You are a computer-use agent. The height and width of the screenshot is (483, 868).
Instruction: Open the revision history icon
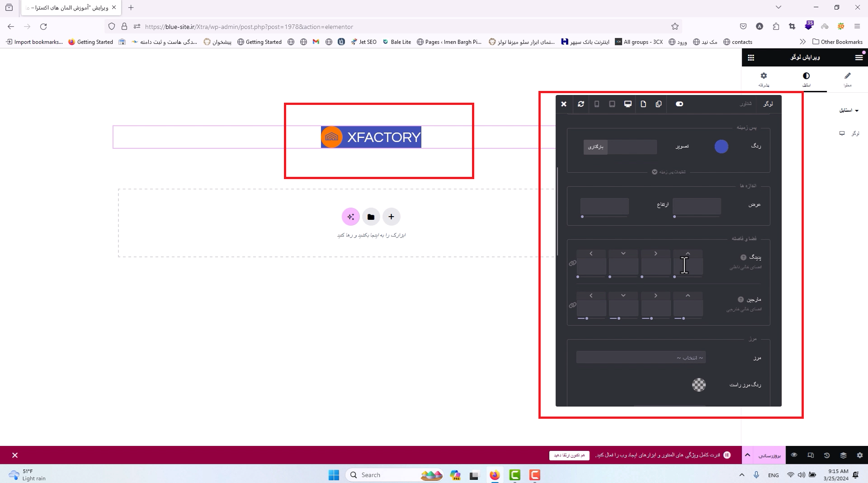point(827,455)
